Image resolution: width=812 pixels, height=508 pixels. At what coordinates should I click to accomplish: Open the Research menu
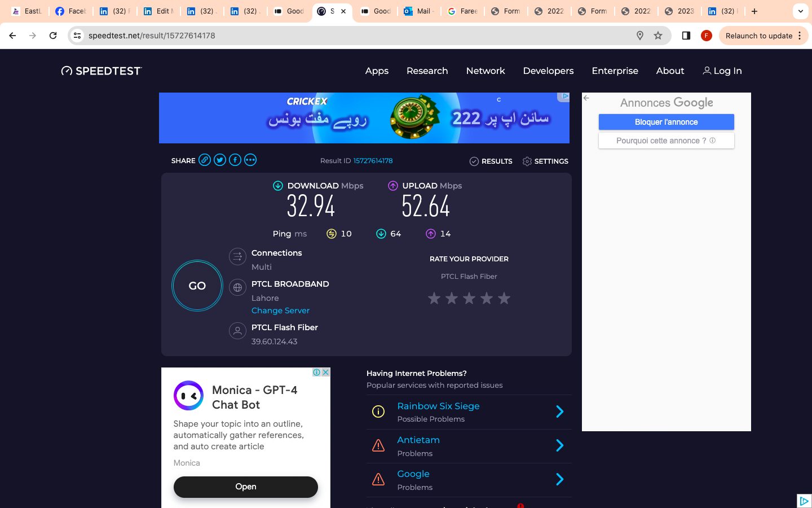click(427, 71)
